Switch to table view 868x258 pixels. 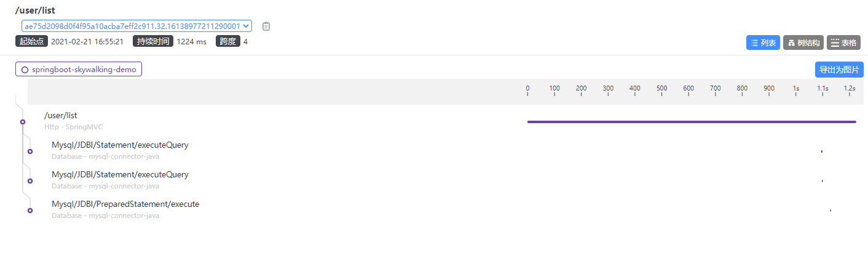[x=843, y=42]
